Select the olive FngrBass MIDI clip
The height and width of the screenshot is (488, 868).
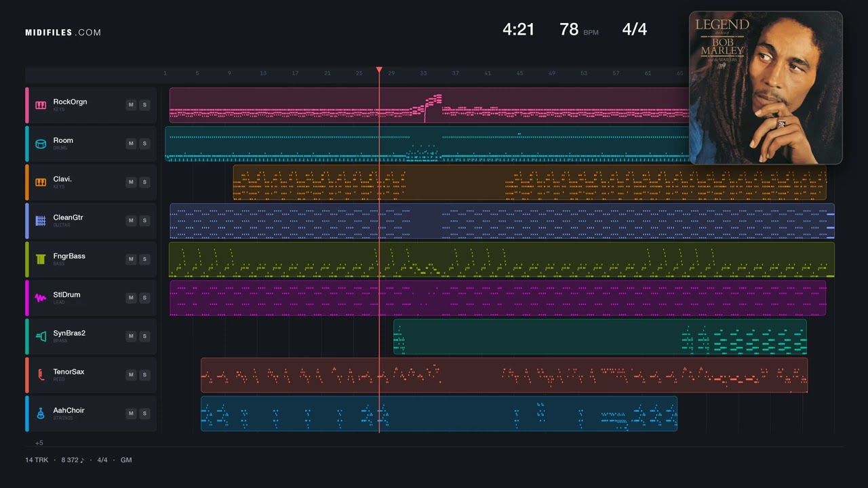coord(502,260)
